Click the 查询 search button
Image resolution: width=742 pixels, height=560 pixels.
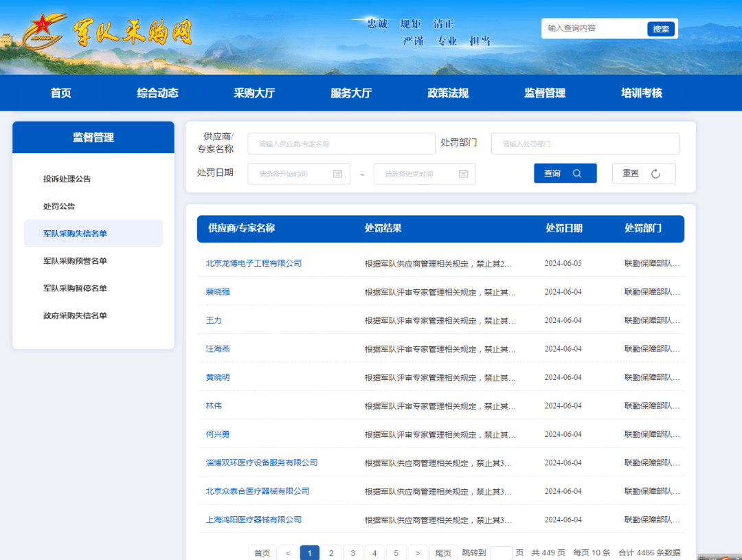click(x=565, y=173)
